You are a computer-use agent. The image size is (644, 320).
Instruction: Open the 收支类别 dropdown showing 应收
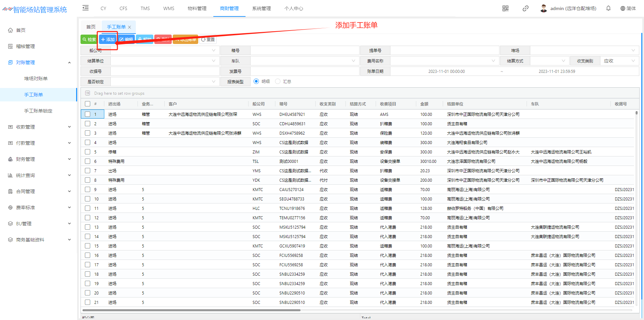click(619, 61)
